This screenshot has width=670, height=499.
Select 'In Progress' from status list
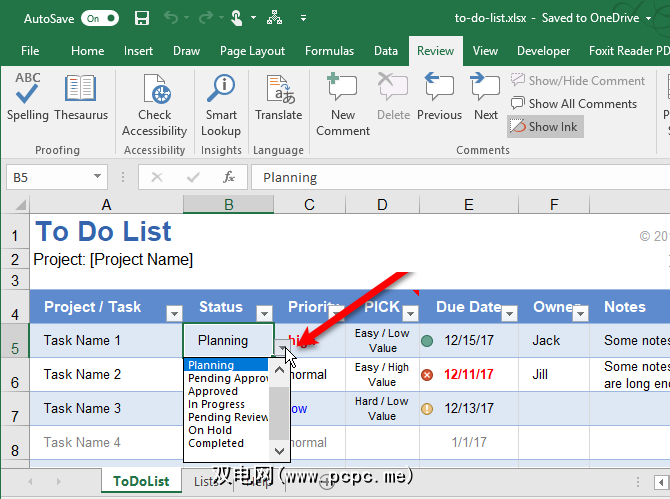[216, 404]
